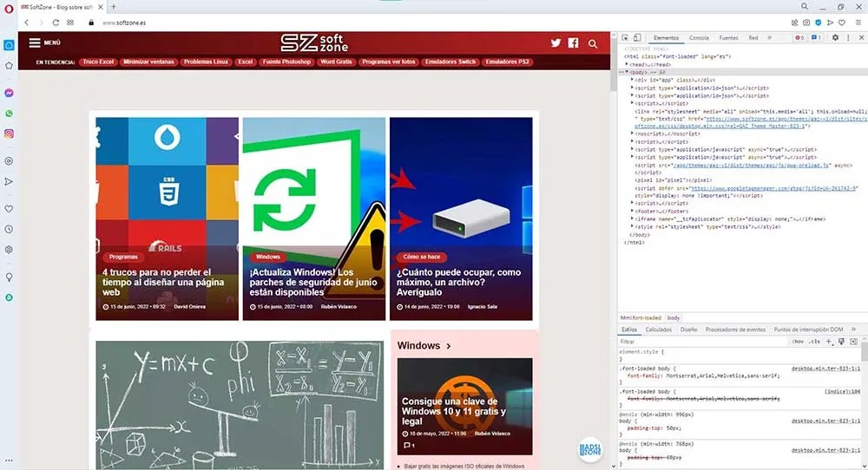Image resolution: width=868 pixels, height=470 pixels.
Task: Open the Procesadores de eventos tab
Action: coord(735,330)
